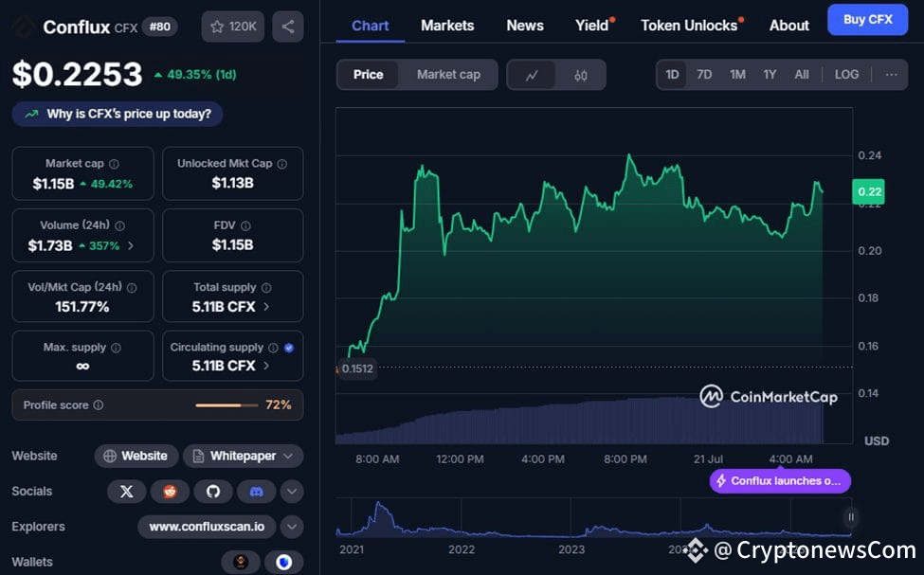Click Vol/Mkt Cap (24h) info icon

tap(132, 288)
